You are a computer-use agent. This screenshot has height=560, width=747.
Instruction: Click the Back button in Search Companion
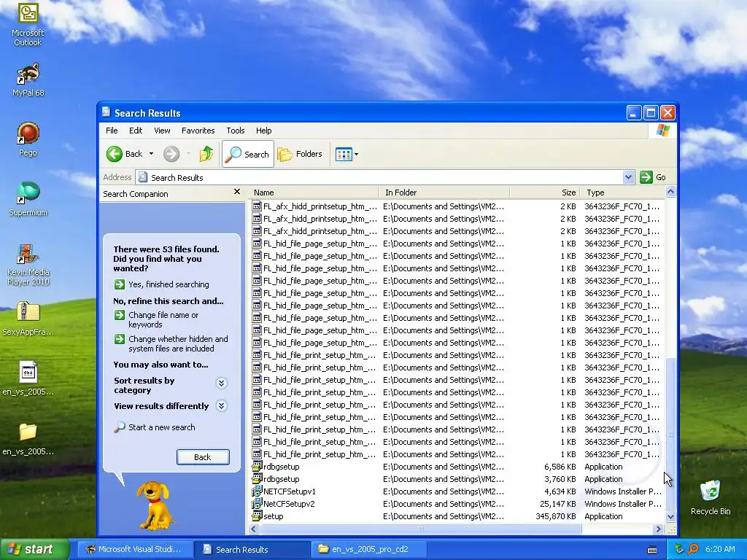coord(203,457)
